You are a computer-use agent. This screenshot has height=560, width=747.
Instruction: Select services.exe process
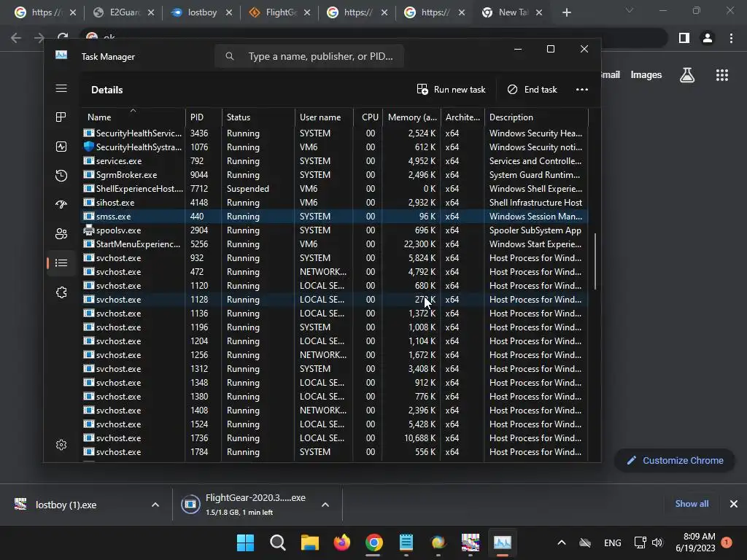coord(335,161)
